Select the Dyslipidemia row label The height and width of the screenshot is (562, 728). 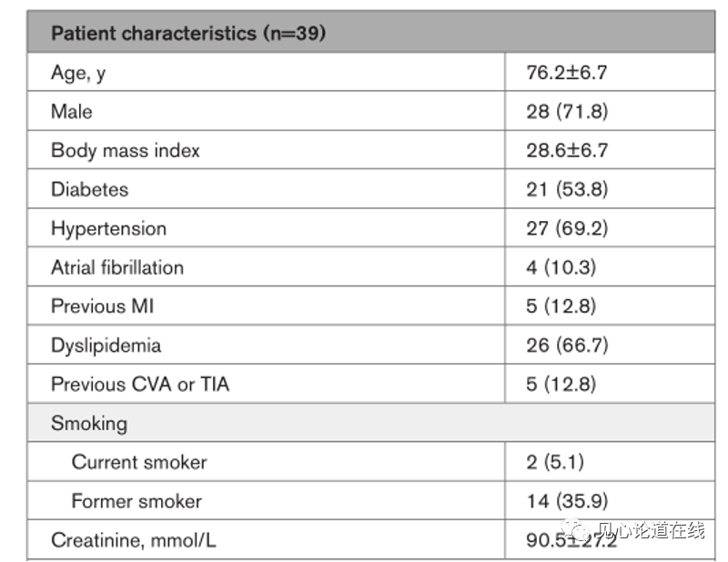106,346
